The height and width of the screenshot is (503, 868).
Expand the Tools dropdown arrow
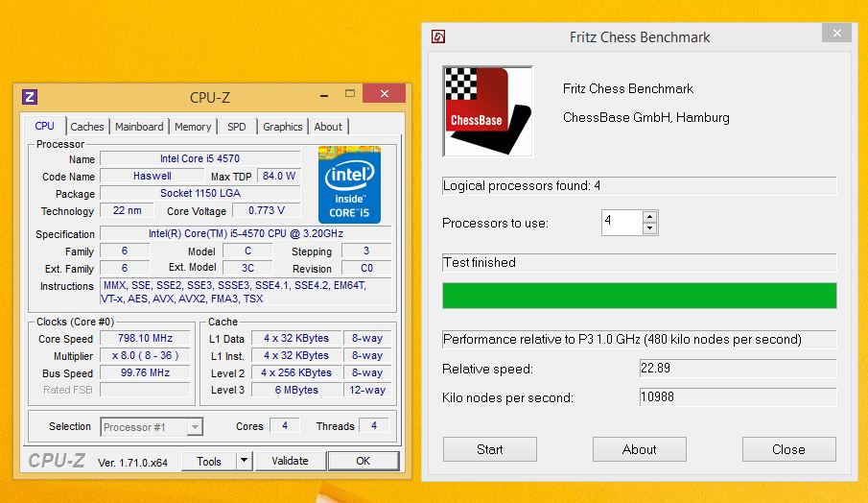pyautogui.click(x=244, y=461)
